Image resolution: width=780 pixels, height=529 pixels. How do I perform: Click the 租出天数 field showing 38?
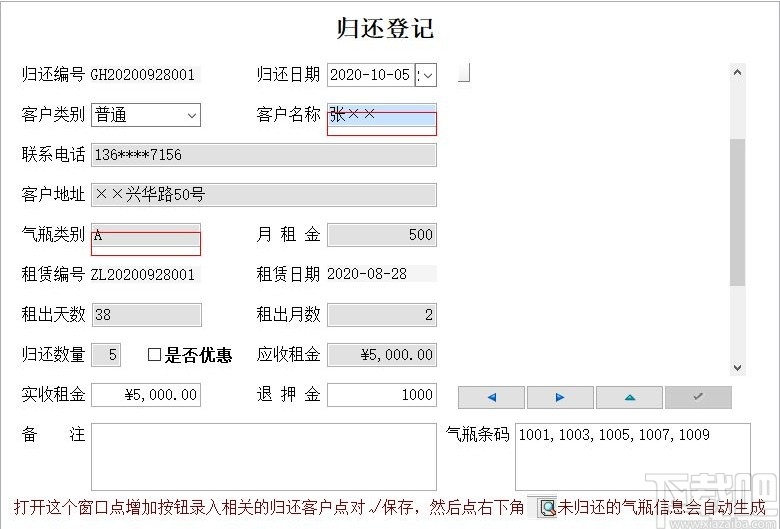[x=146, y=315]
